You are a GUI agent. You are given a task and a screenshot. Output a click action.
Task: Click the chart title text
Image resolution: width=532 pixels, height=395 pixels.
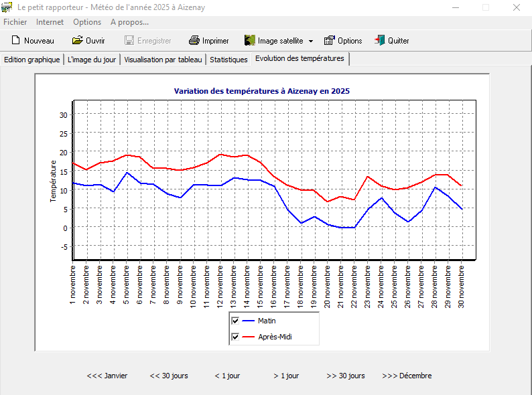[x=262, y=91]
